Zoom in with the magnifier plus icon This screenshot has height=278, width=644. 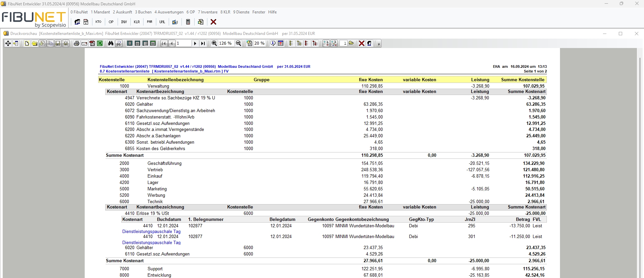click(x=214, y=43)
